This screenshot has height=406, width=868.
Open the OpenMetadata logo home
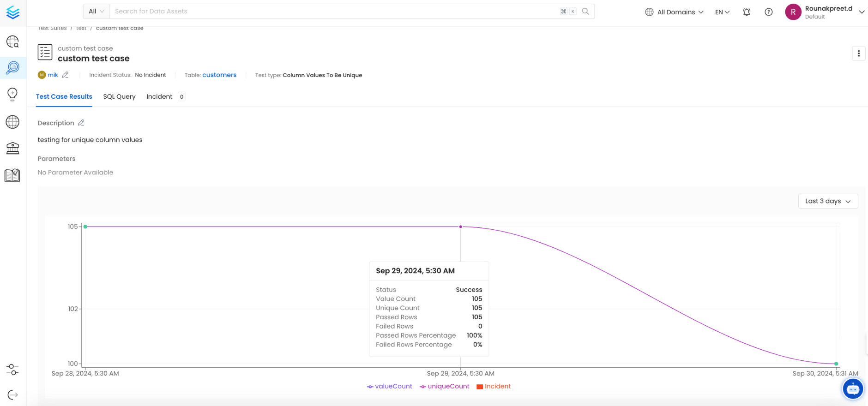[13, 12]
